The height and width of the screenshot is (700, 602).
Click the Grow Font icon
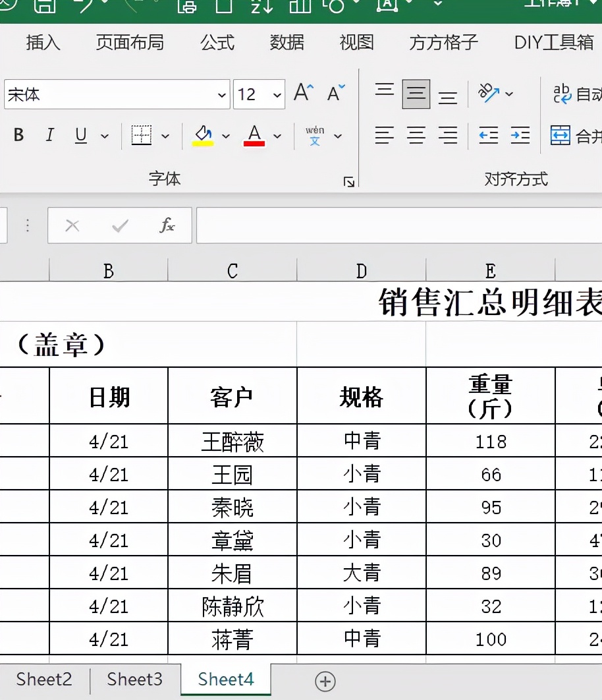point(301,92)
